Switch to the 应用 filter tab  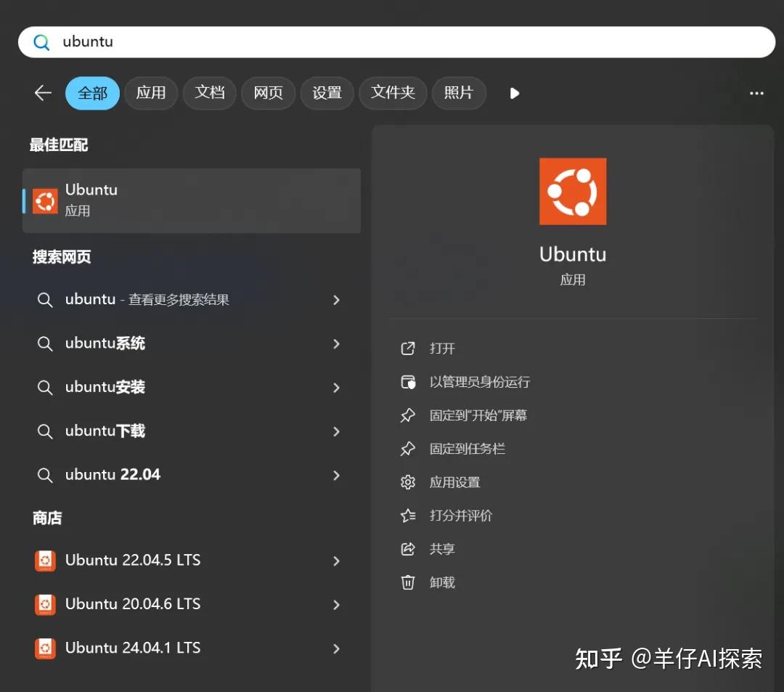150,93
